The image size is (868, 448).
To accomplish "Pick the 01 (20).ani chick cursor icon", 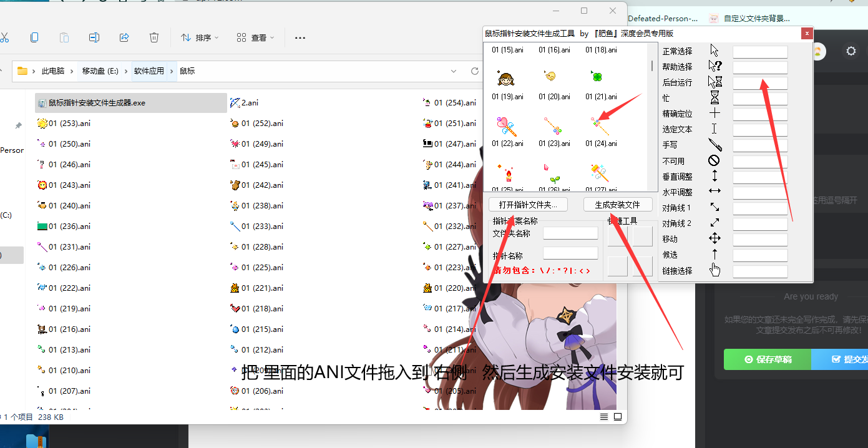I will pos(550,77).
